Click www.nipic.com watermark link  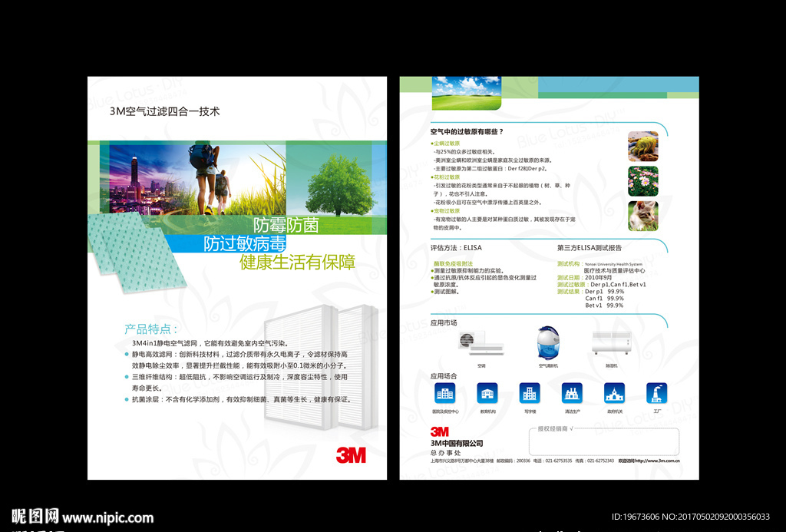(x=107, y=517)
